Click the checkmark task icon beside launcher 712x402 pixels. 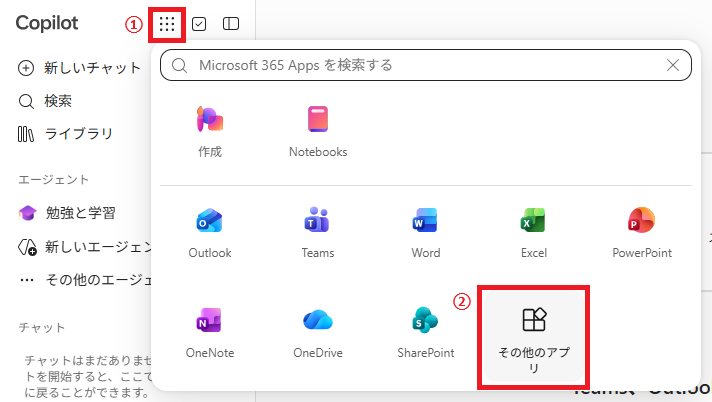pos(199,24)
